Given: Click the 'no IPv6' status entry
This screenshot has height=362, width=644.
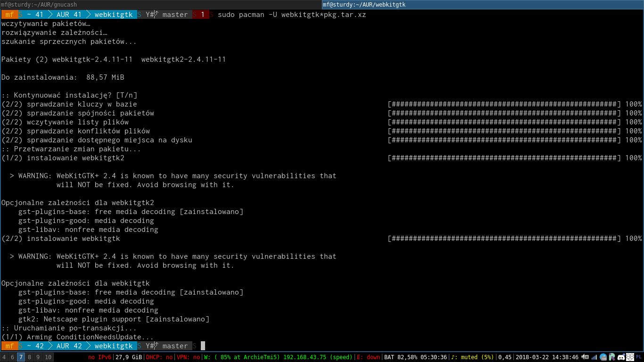Looking at the screenshot, I should (99, 357).
